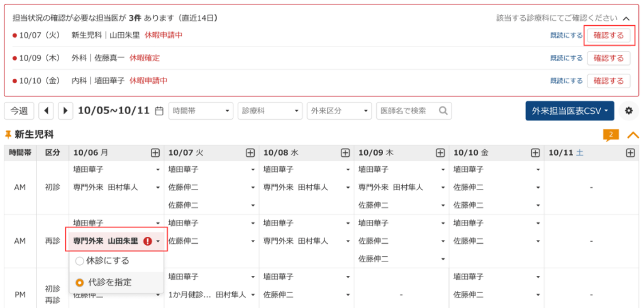
Task: Open the 外来区分 filter dropdown
Action: click(x=340, y=111)
